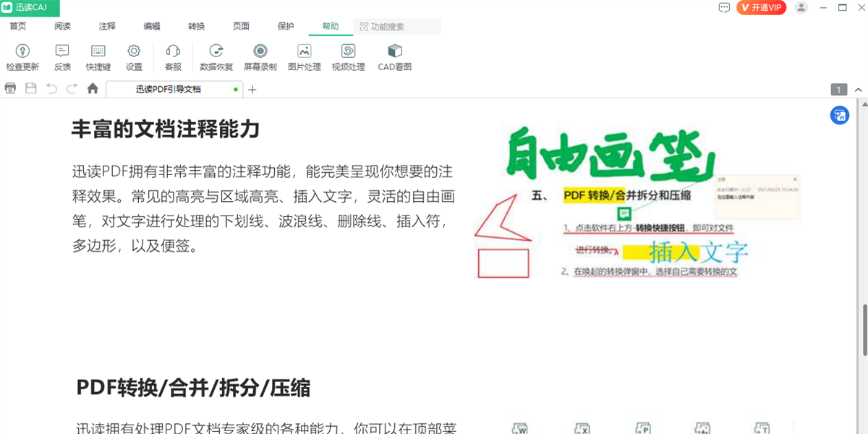Screen dimensions: 868x434
Task: Open 设置 settings gear
Action: point(134,57)
